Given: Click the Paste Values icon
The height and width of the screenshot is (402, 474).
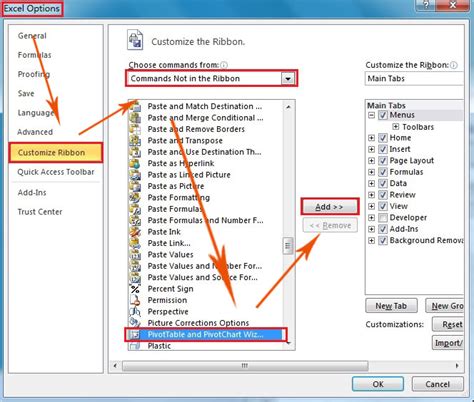Looking at the screenshot, I should click(135, 255).
